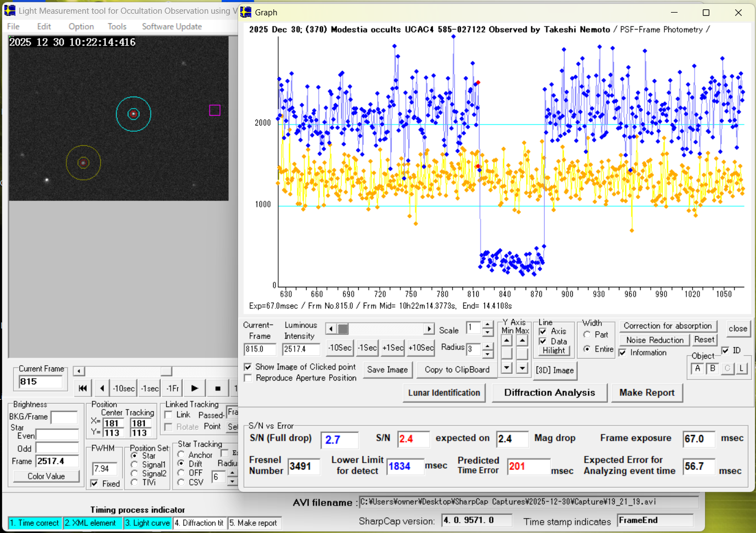Select object A button in the Object group
This screenshot has height=533, width=756.
(x=697, y=368)
